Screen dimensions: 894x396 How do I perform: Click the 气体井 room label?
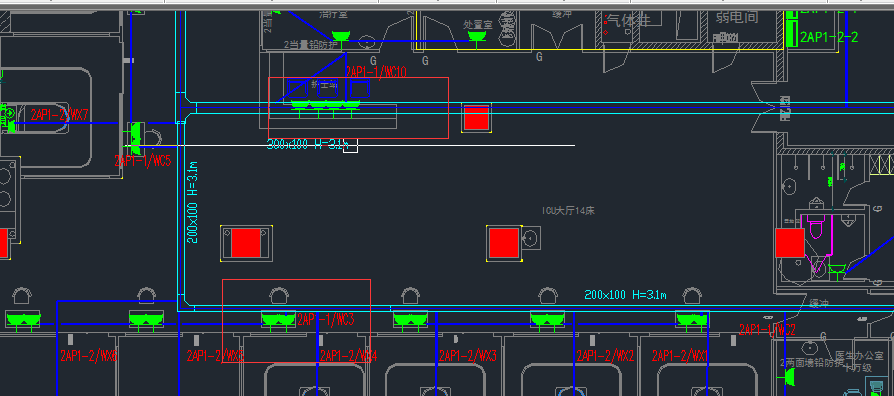pos(628,21)
